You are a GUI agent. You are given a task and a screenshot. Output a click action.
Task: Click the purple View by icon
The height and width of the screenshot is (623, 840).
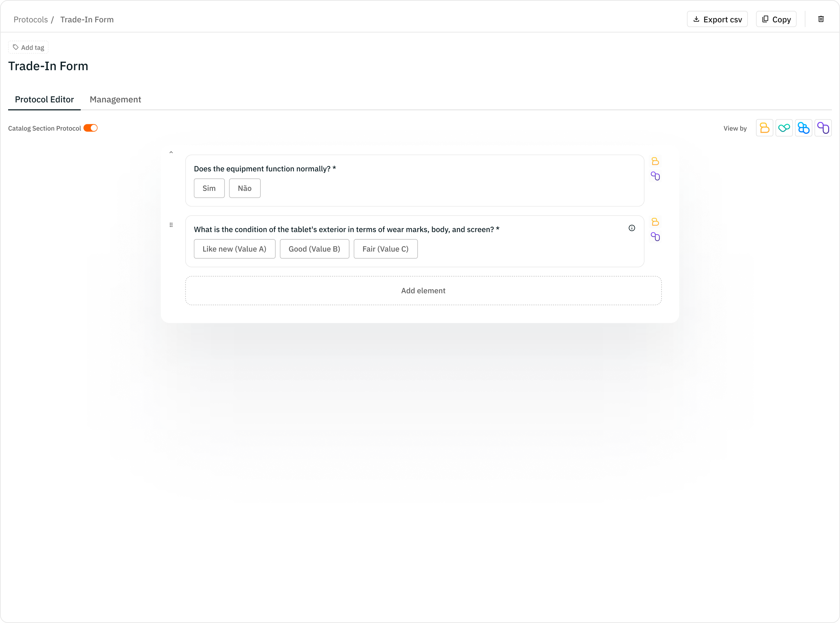(x=823, y=128)
